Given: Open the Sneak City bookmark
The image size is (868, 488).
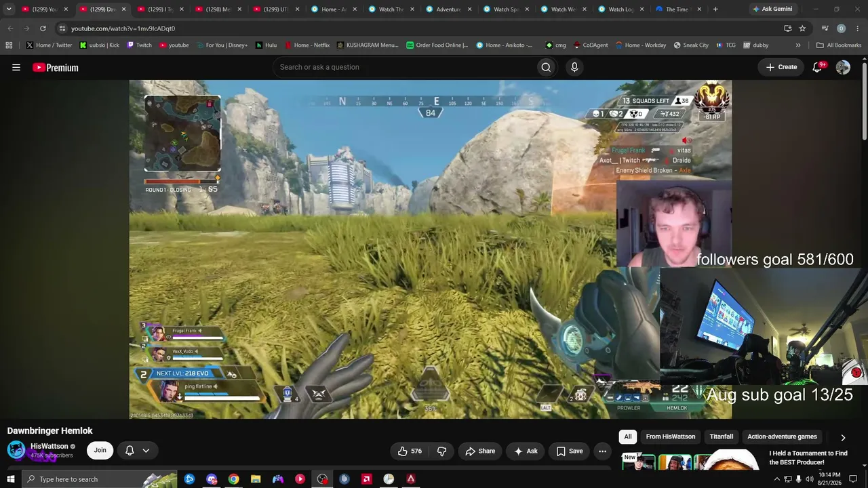Looking at the screenshot, I should tap(691, 45).
